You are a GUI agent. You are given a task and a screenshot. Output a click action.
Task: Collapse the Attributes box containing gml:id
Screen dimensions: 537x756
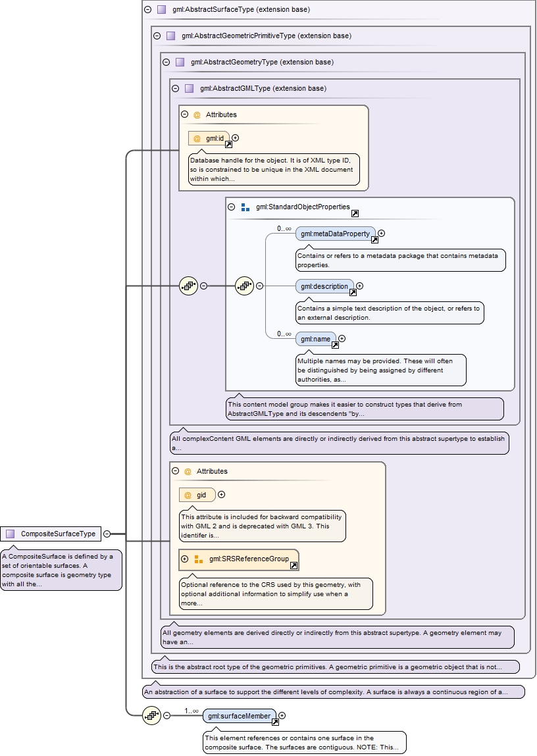coord(185,114)
